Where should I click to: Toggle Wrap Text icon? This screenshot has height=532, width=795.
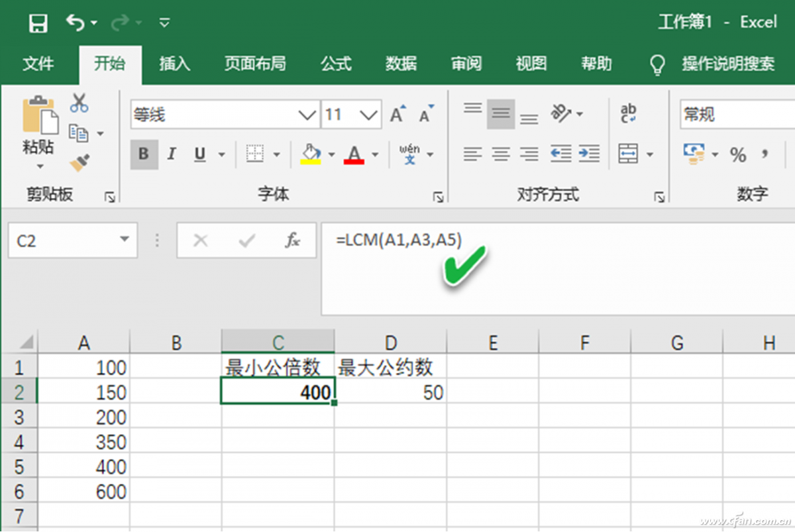(628, 113)
